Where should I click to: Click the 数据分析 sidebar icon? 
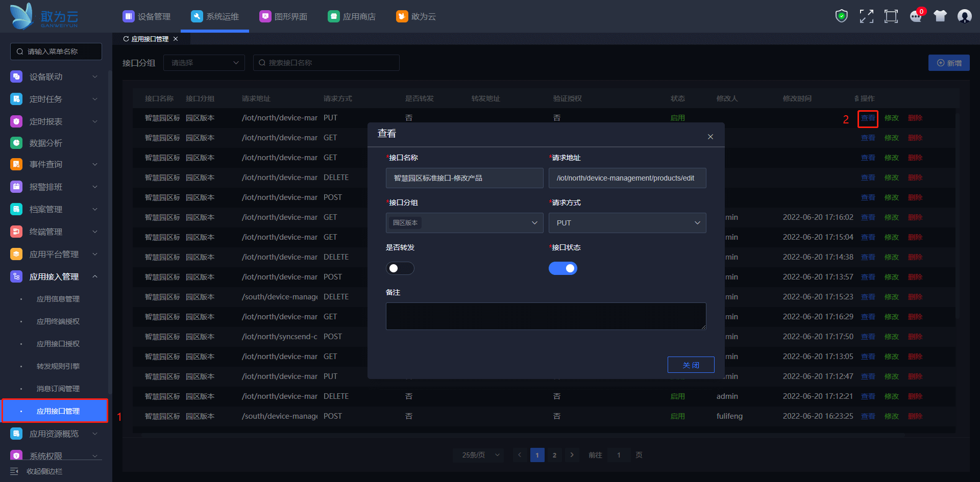16,143
